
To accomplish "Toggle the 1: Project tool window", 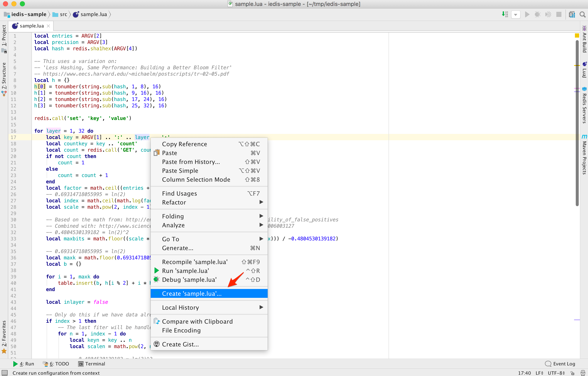I will point(4,36).
